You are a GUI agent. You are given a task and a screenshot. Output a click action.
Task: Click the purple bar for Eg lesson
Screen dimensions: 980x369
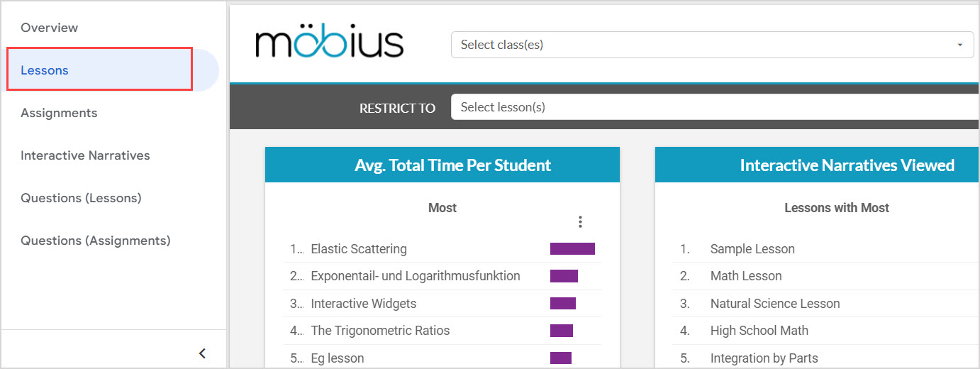pos(561,358)
